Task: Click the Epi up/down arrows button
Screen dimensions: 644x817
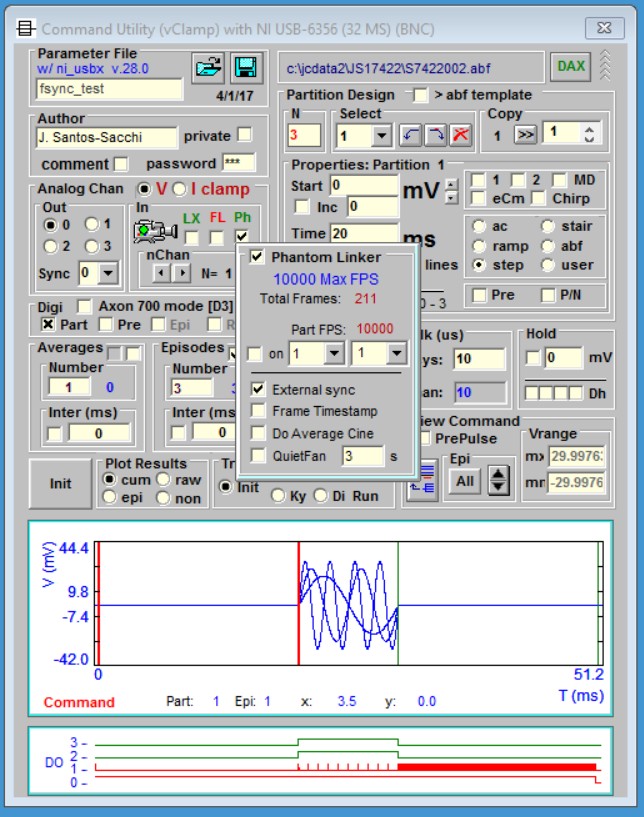Action: coord(499,480)
